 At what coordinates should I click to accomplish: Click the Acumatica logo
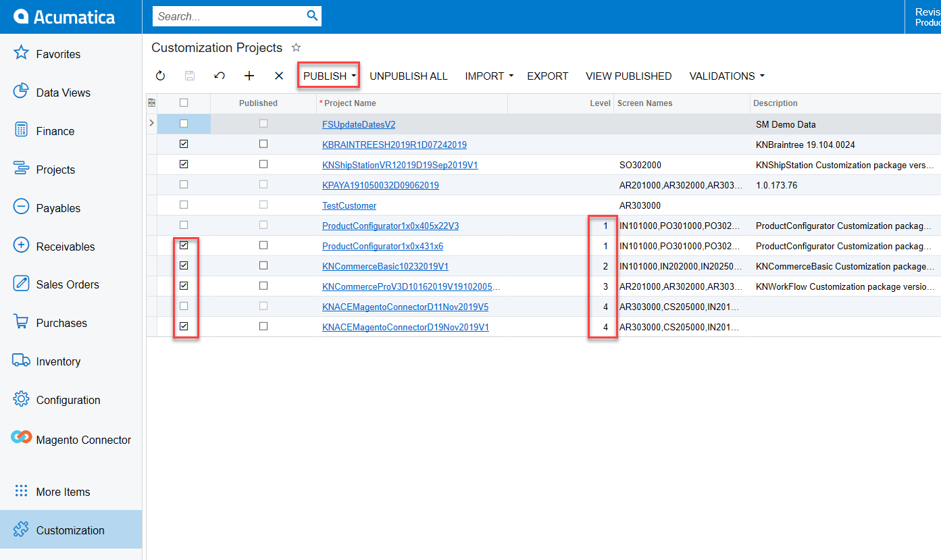tap(64, 17)
